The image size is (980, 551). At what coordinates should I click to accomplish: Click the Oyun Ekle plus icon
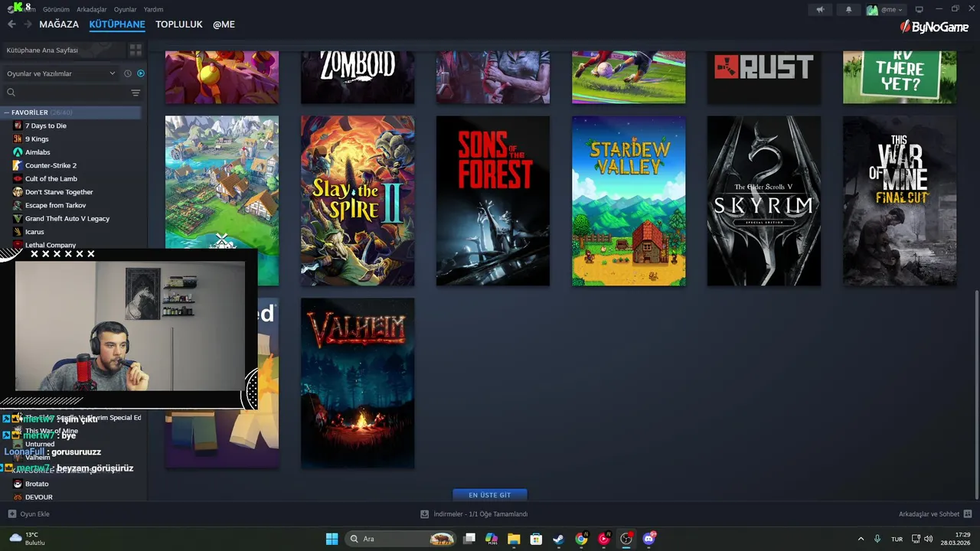11,514
